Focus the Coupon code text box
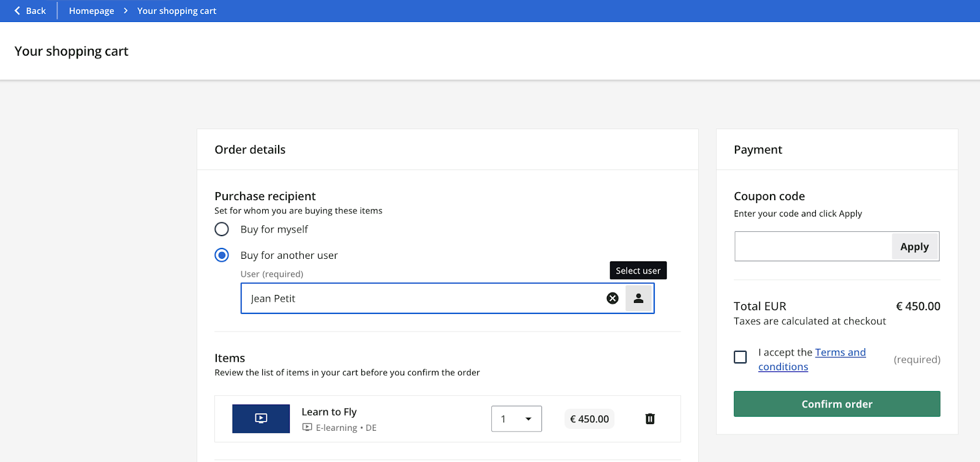 pyautogui.click(x=813, y=247)
